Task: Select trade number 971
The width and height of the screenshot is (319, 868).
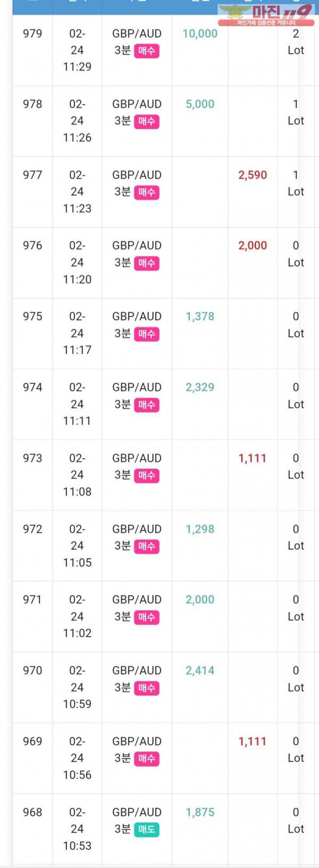Action: (x=32, y=600)
